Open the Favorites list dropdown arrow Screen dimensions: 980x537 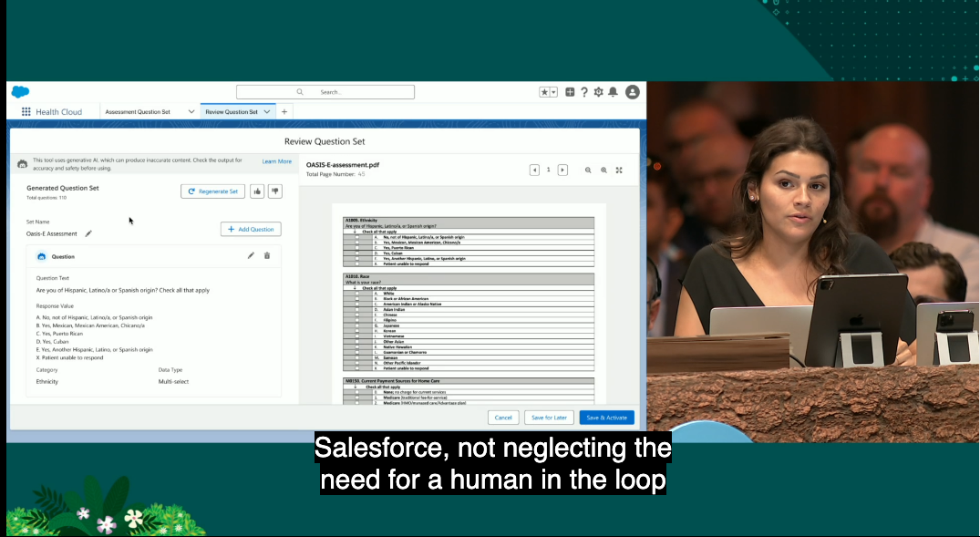553,92
